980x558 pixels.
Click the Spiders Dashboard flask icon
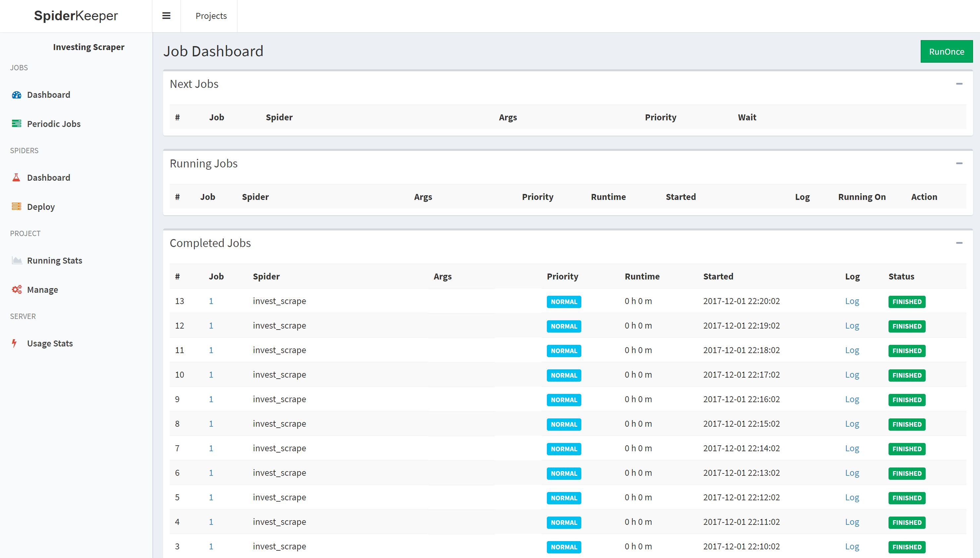[x=16, y=177]
